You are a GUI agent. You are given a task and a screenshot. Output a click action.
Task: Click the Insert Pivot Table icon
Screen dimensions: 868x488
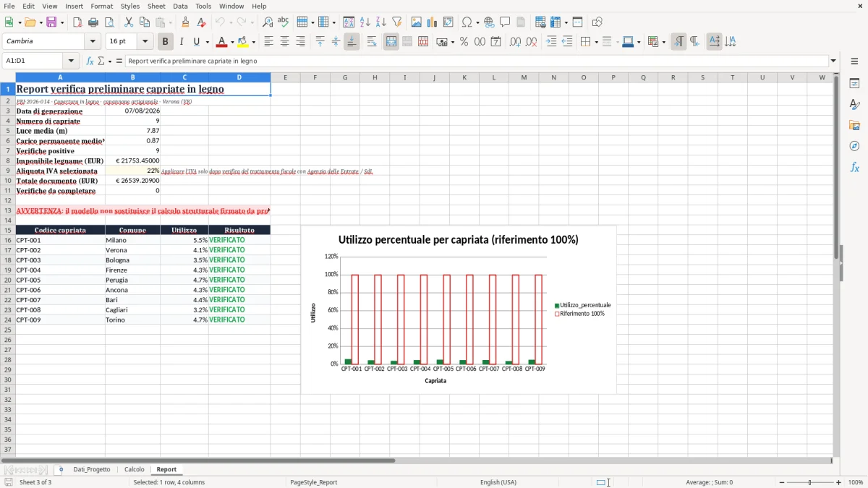click(x=448, y=22)
